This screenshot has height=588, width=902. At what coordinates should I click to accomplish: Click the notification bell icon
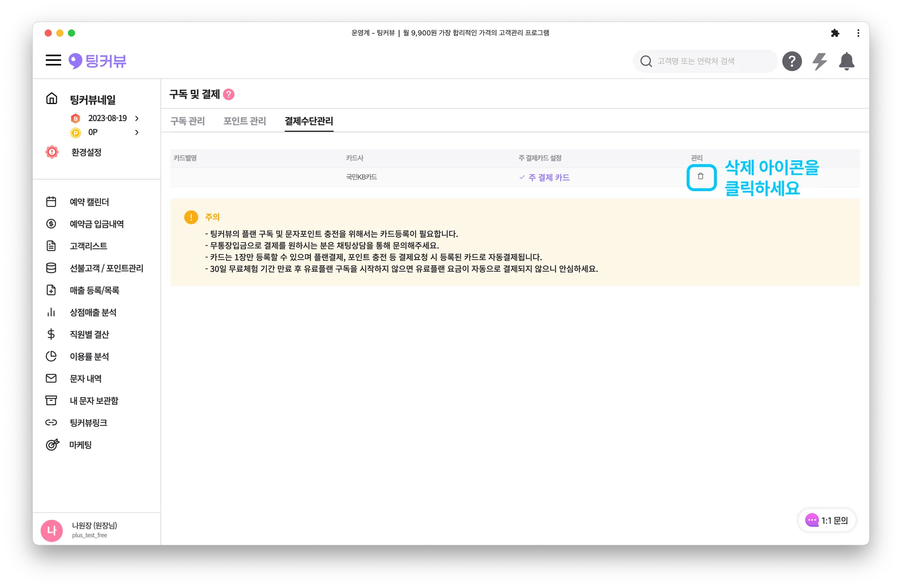tap(846, 61)
